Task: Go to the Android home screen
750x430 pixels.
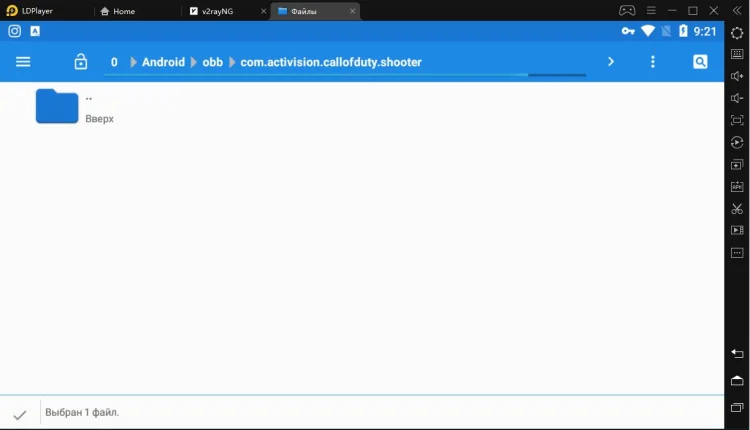Action: point(737,381)
